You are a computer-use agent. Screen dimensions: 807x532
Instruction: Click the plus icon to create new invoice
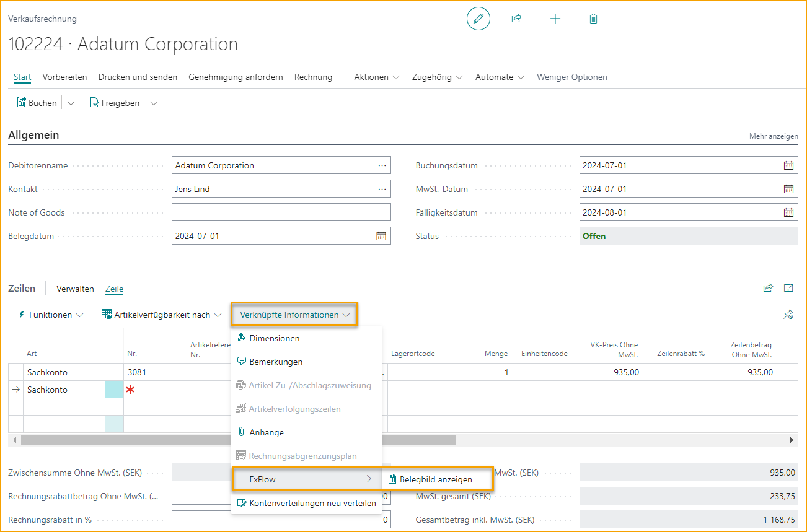(555, 19)
